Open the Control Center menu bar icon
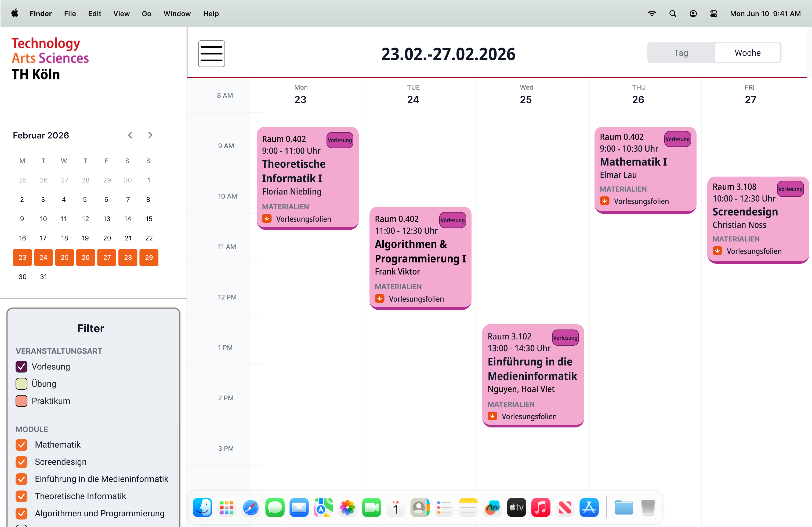This screenshot has width=812, height=527. 713,14
